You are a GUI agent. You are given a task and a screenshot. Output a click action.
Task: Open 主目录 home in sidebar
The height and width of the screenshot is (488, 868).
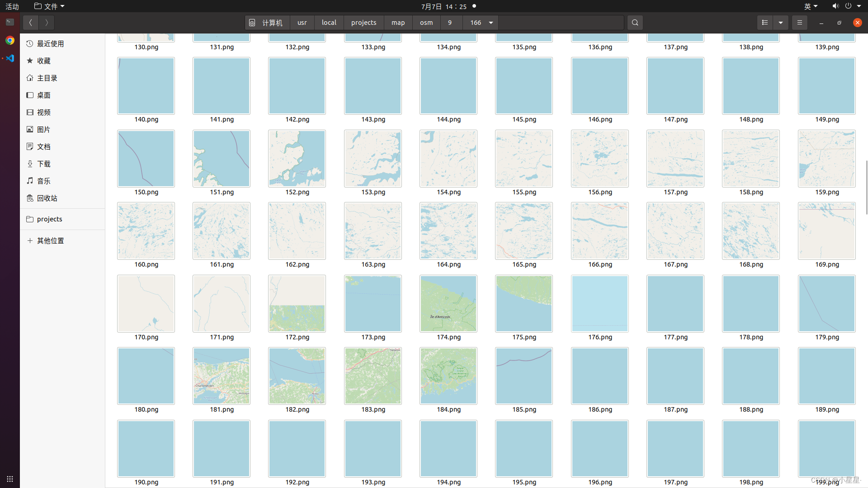point(62,78)
